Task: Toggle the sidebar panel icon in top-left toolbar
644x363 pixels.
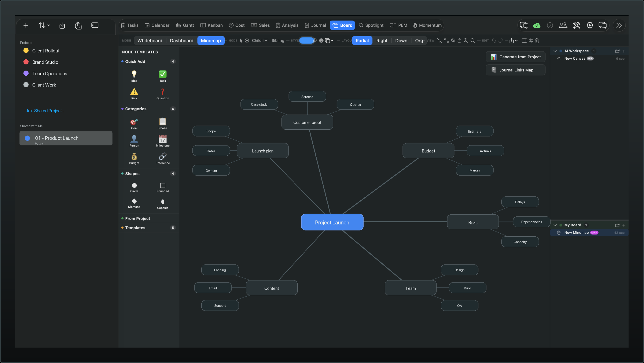Action: pos(95,25)
